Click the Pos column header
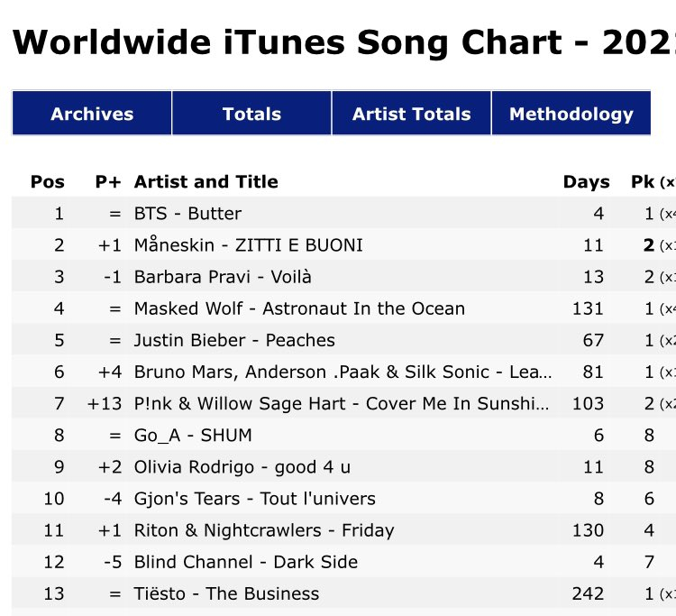Screen dimensions: 676x616 pos(48,181)
